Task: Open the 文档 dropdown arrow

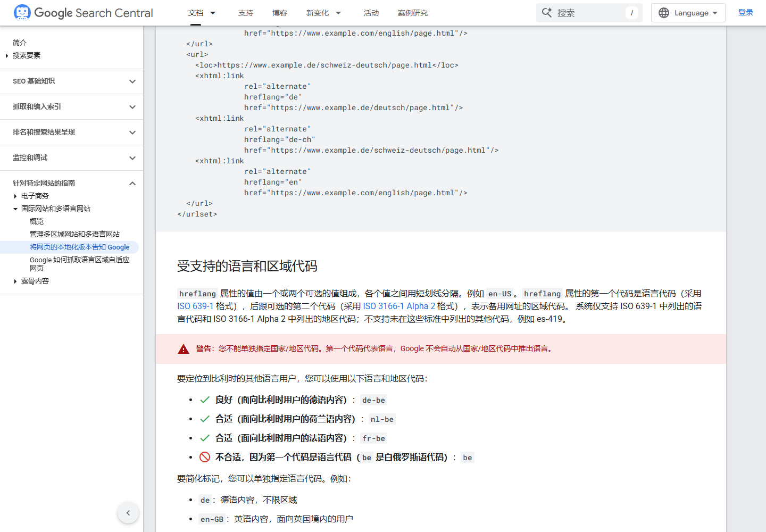Action: pyautogui.click(x=213, y=13)
